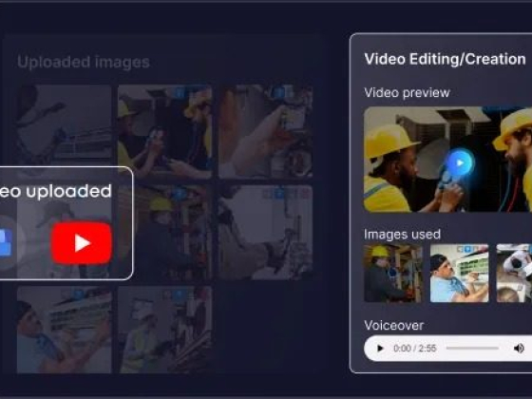532x399 pixels.
Task: Click the red YouTube play logo
Action: 82,243
